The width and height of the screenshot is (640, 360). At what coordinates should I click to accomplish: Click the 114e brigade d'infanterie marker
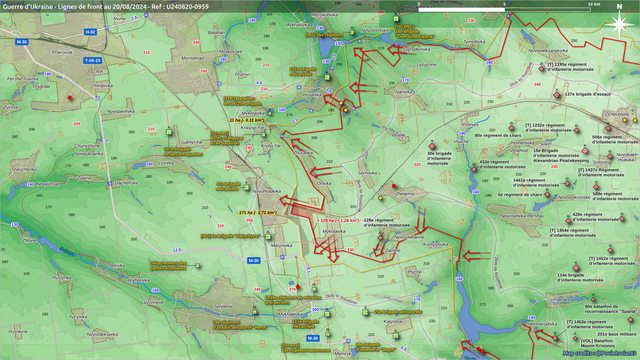click(x=576, y=268)
